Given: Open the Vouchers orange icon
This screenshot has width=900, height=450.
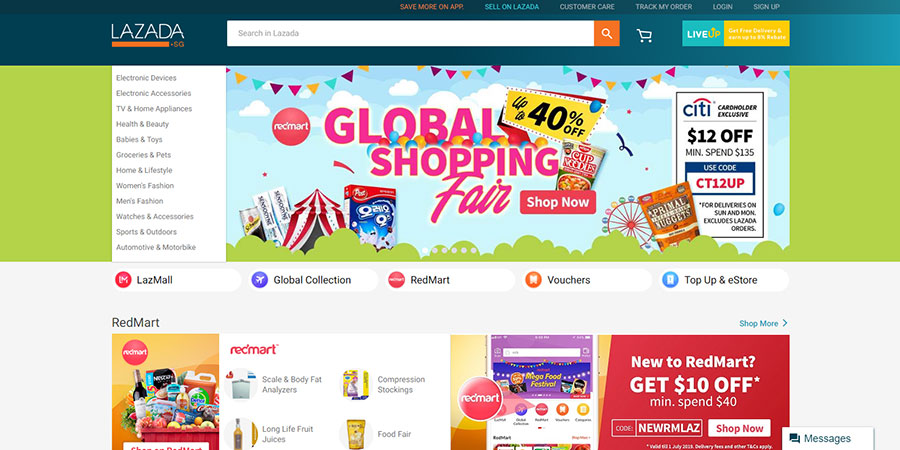Looking at the screenshot, I should pyautogui.click(x=533, y=280).
